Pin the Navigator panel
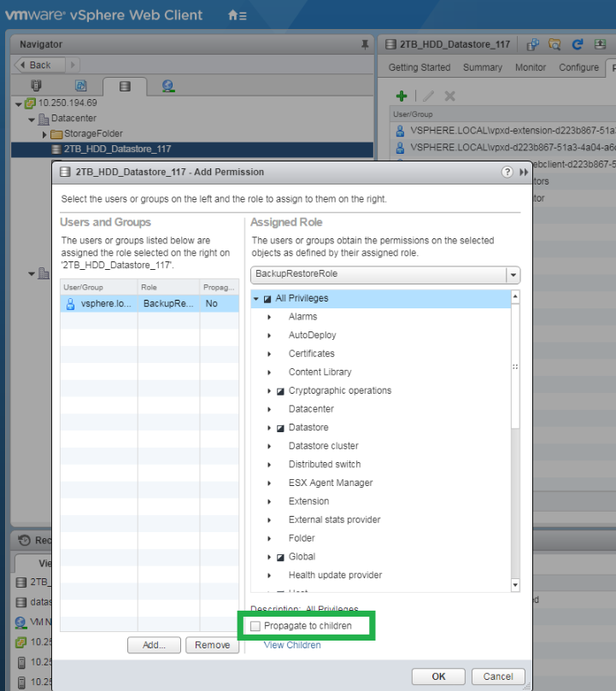Image resolution: width=616 pixels, height=691 pixels. point(365,44)
